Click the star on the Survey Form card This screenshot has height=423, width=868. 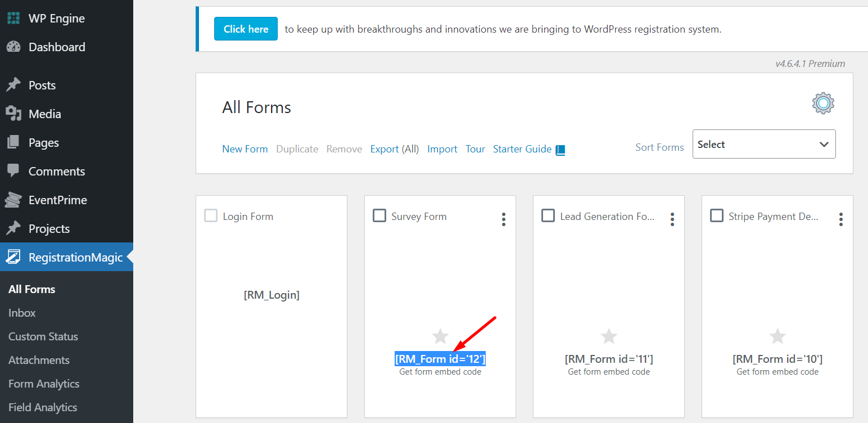(440, 336)
